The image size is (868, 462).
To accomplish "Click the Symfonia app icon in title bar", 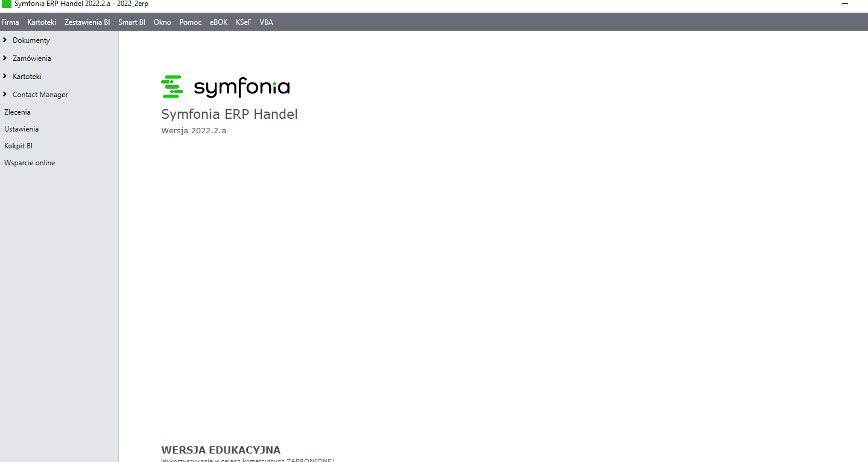I will click(x=7, y=4).
